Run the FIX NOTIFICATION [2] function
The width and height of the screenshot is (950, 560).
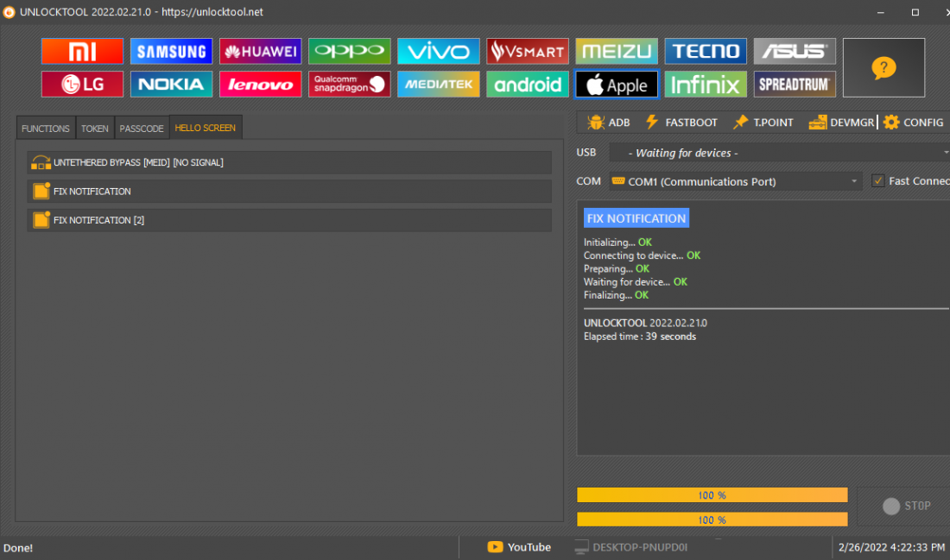tap(289, 220)
